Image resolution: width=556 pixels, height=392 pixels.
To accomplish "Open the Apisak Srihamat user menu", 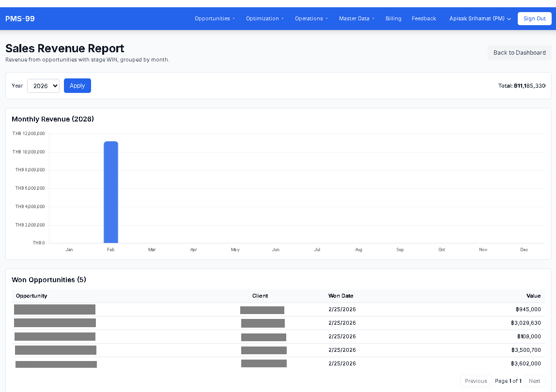I will pos(480,18).
